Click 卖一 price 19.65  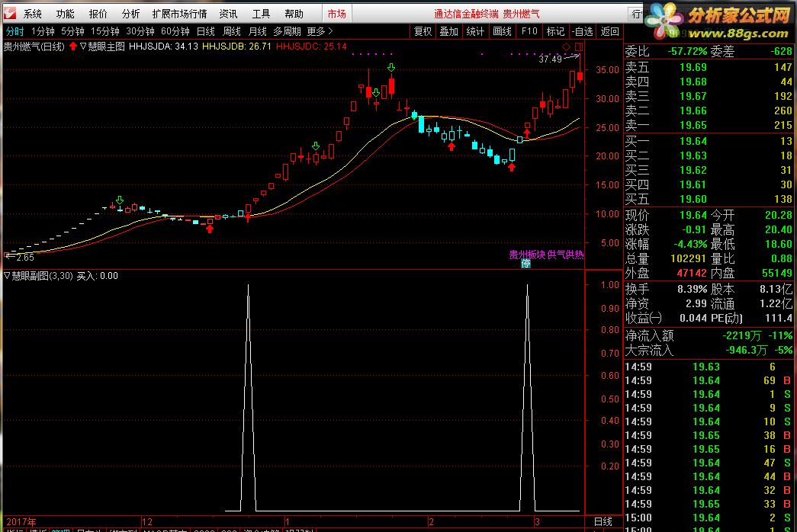tap(693, 125)
